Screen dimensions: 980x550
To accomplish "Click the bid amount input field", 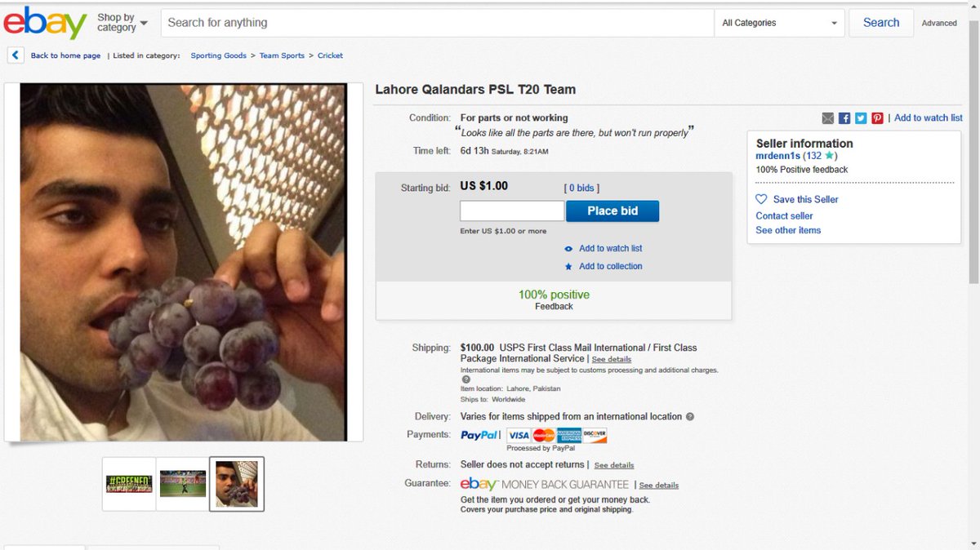I will coord(512,211).
